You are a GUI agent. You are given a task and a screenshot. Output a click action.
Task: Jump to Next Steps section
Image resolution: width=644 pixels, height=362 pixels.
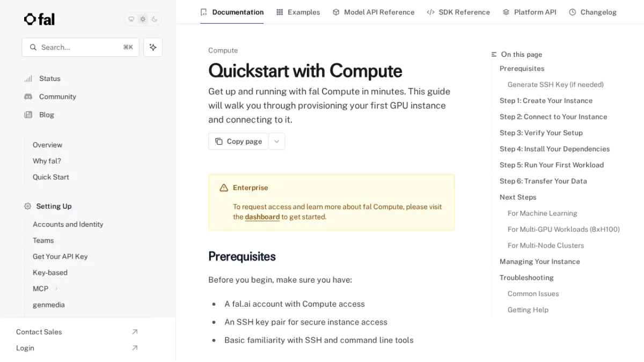[518, 197]
